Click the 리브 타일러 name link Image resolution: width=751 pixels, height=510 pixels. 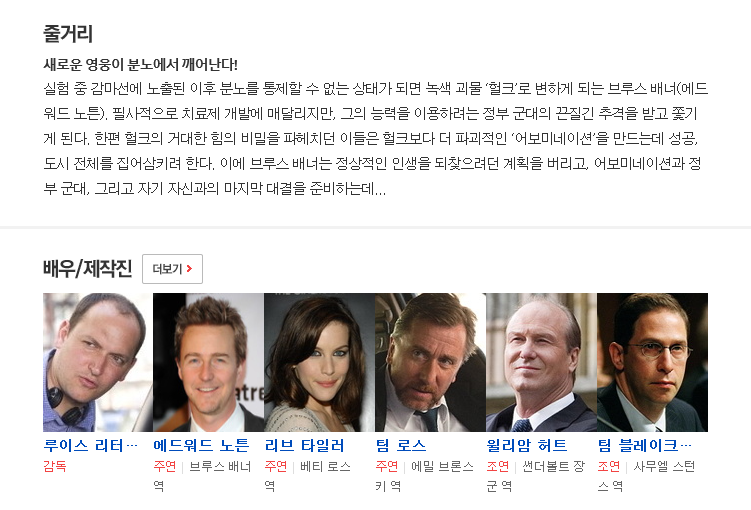304,446
